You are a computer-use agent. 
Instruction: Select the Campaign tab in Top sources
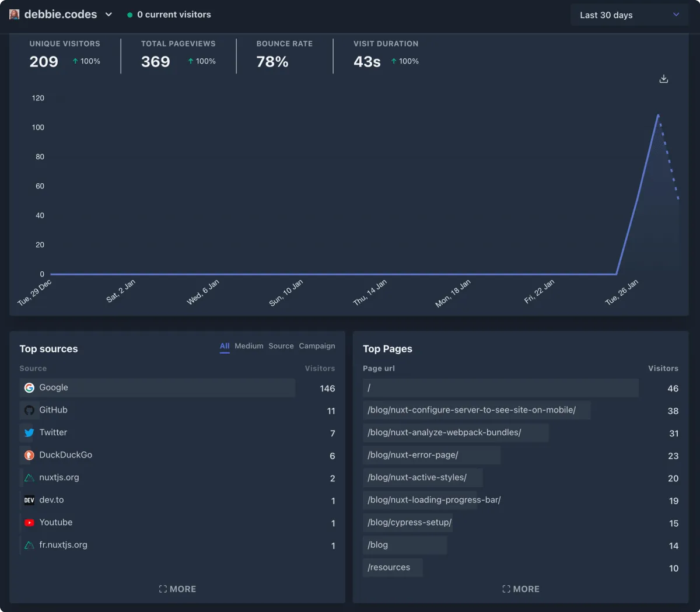(x=317, y=346)
